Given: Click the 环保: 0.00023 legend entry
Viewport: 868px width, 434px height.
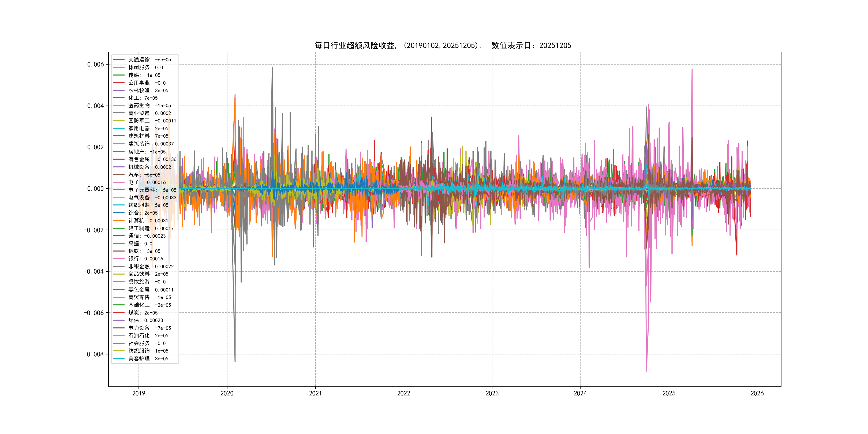Looking at the screenshot, I should (x=145, y=320).
